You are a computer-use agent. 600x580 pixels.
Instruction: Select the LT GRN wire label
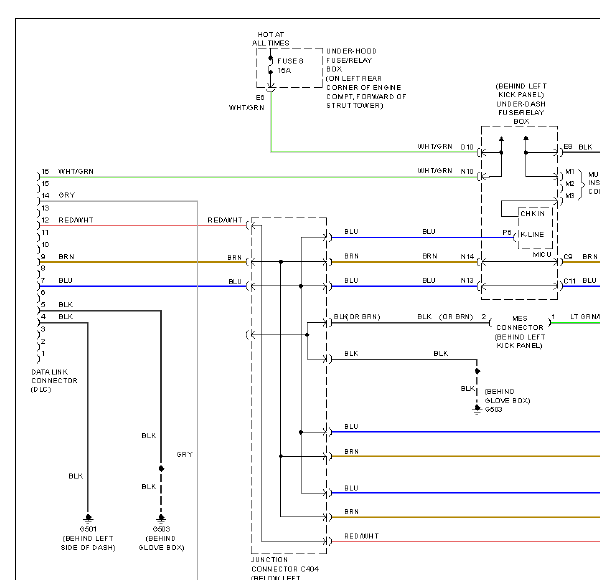click(x=585, y=316)
